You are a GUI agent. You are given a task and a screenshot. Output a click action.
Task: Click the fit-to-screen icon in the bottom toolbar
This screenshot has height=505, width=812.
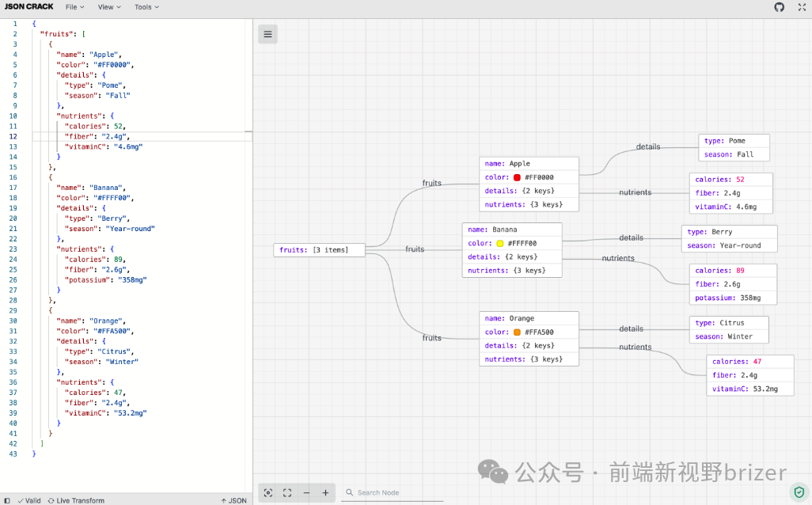coord(286,492)
